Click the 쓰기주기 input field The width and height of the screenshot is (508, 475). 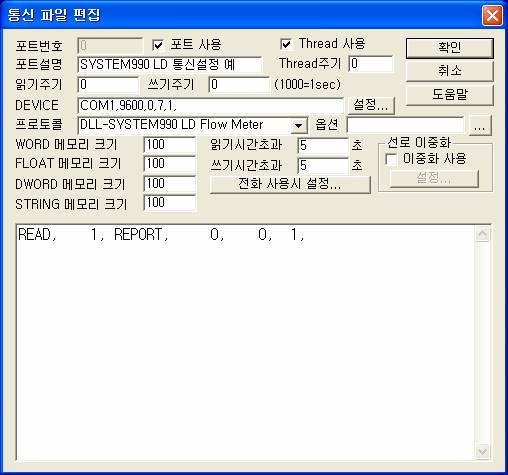239,85
